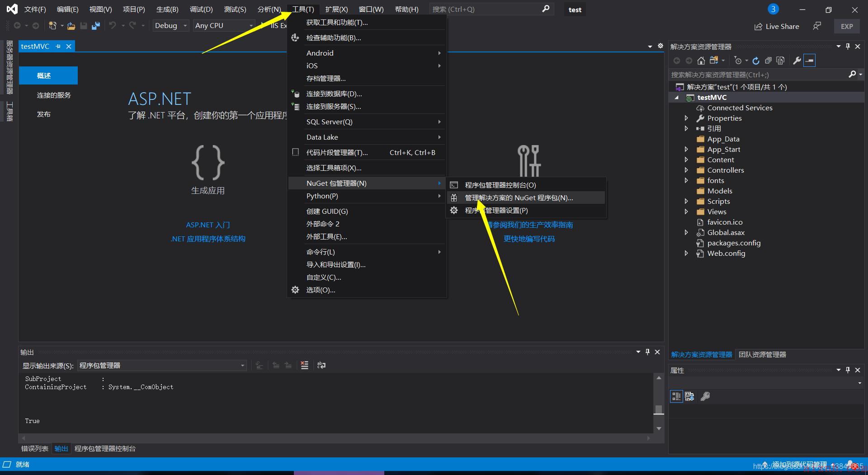Viewport: 868px width, 475px height.
Task: Expand the Properties node in Solution Explorer
Action: 686,118
